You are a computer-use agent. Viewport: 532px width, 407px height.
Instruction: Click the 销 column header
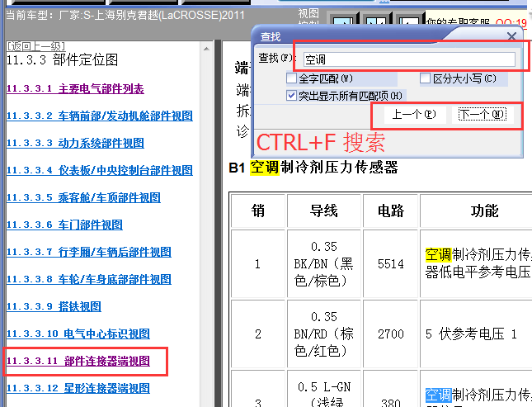[258, 211]
